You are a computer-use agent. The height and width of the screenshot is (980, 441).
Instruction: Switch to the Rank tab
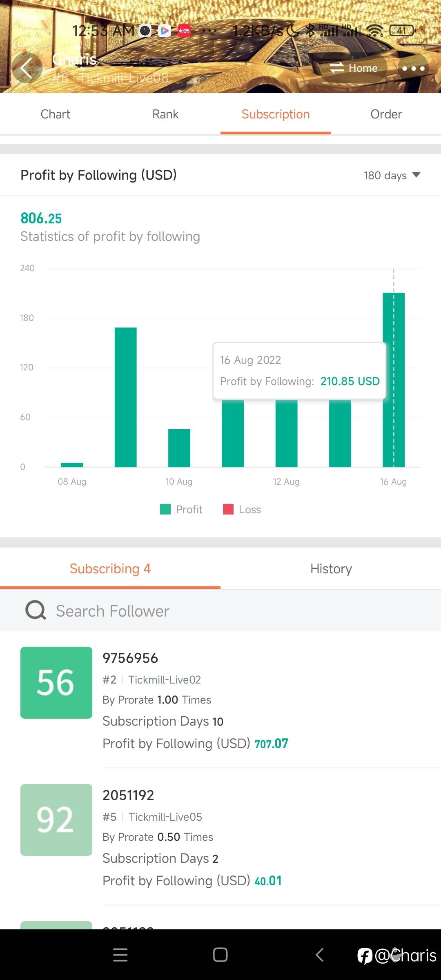165,114
